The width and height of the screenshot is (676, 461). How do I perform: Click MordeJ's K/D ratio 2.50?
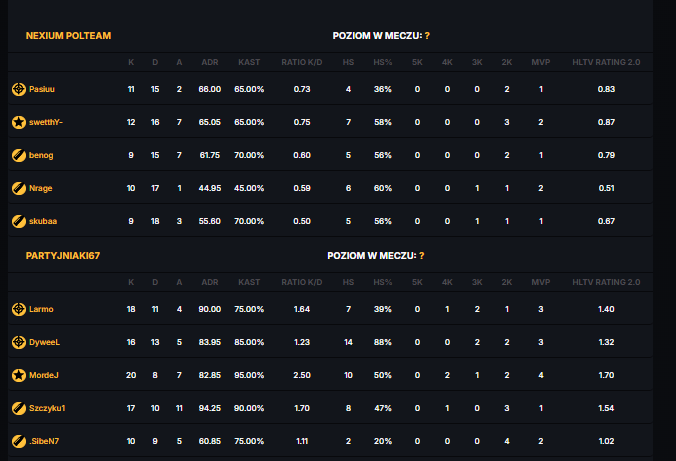click(302, 375)
